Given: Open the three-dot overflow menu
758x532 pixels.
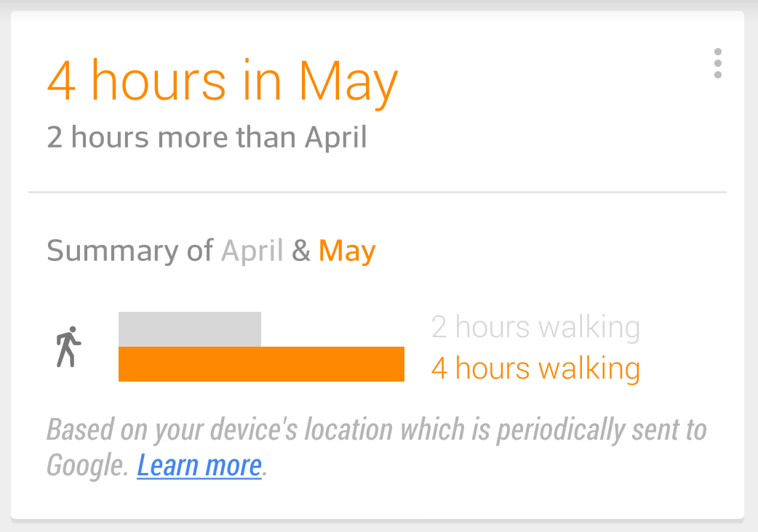Looking at the screenshot, I should click(718, 63).
